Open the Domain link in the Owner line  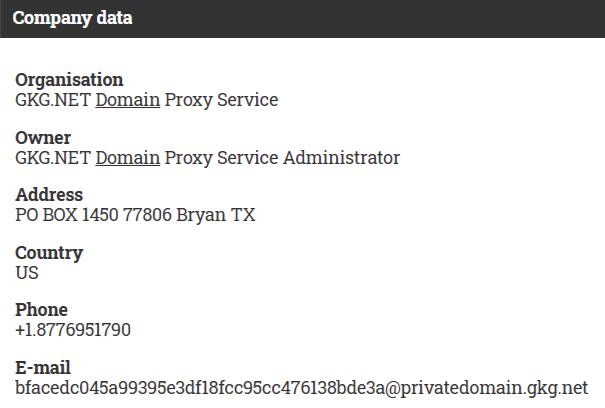point(128,157)
